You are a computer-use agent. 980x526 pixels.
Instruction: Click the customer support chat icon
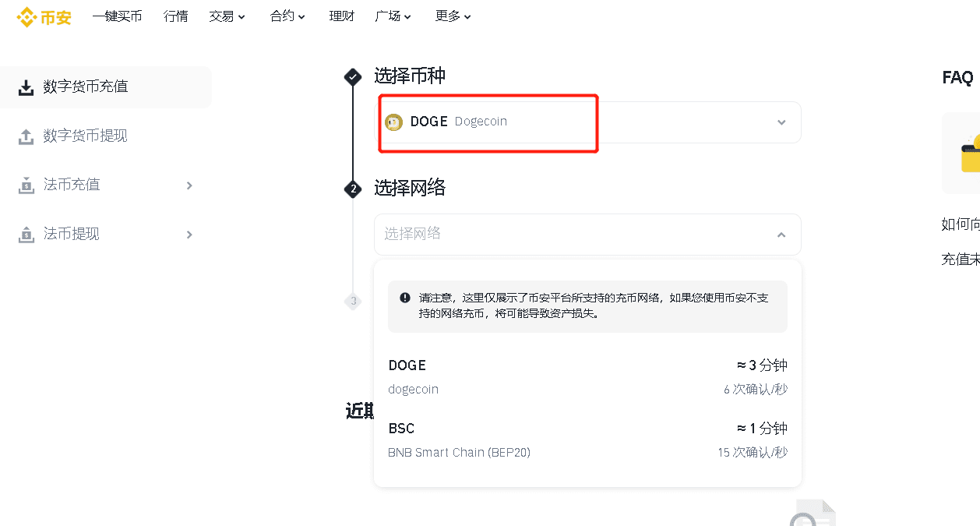pos(815,514)
